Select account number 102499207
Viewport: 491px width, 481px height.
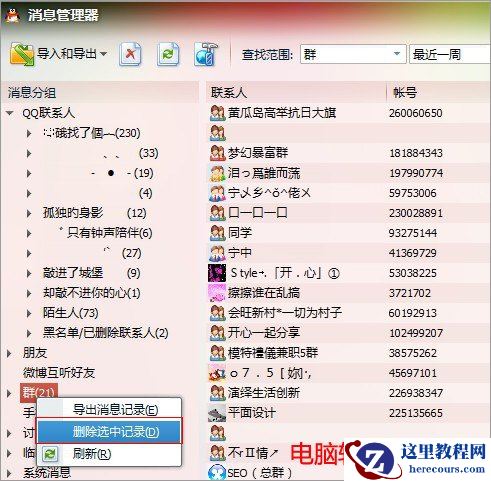coord(416,333)
